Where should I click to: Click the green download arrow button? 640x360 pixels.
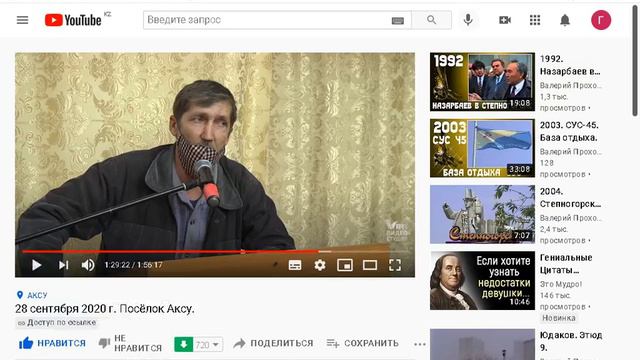[184, 344]
